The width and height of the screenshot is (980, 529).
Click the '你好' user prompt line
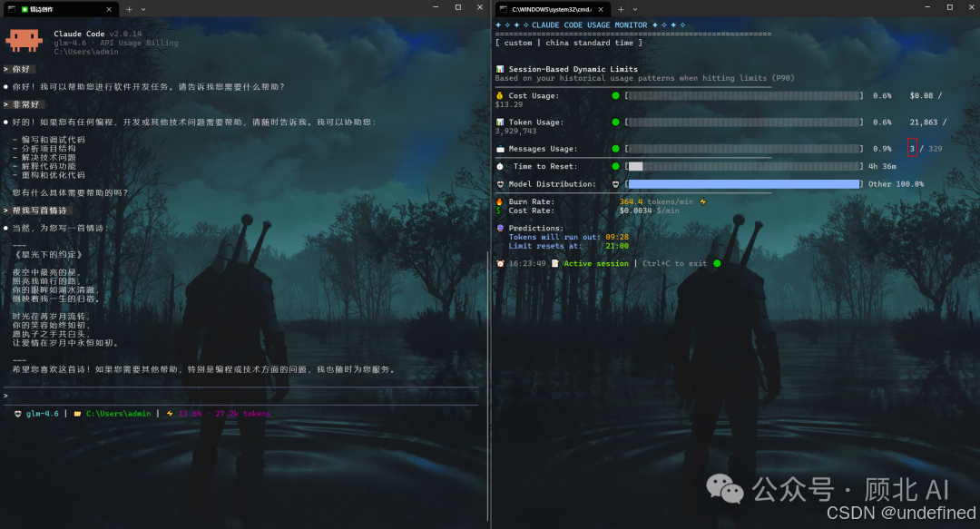pyautogui.click(x=17, y=69)
